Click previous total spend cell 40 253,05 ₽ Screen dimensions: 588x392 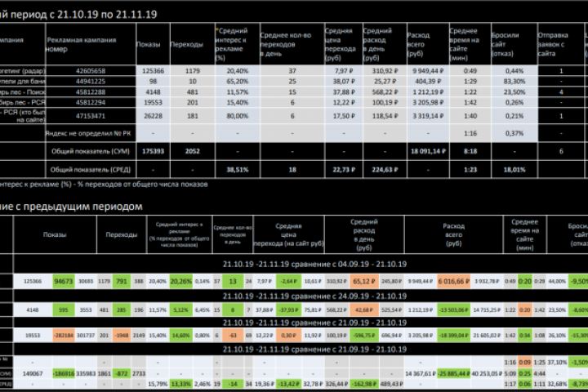[x=487, y=373]
